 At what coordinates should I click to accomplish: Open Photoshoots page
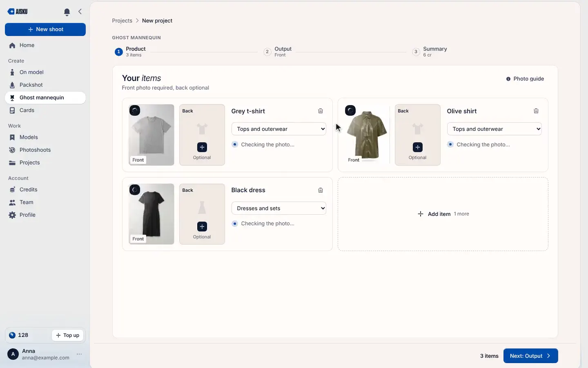[x=45, y=150]
